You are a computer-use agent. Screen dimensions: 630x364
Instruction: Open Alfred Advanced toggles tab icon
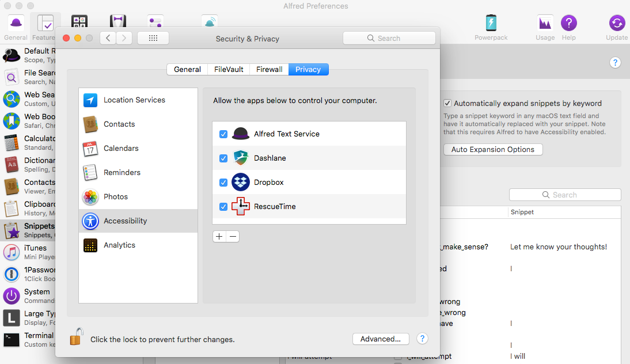click(155, 22)
